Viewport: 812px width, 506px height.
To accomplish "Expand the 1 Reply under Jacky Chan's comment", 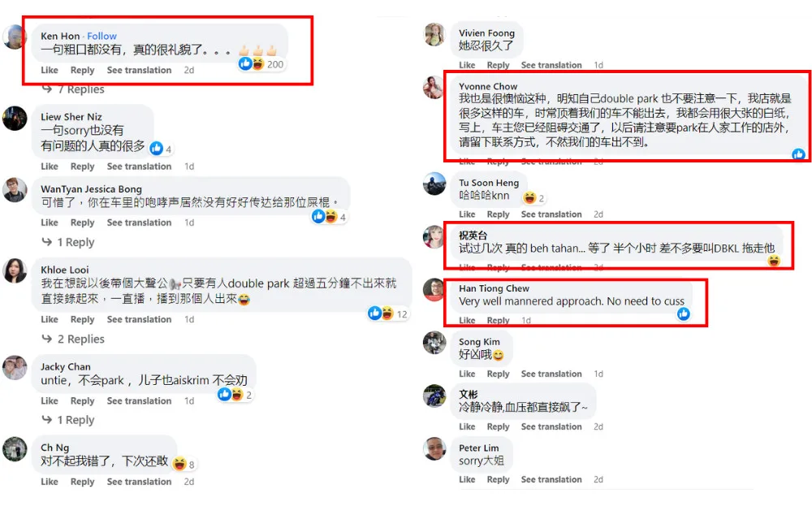I will [x=68, y=420].
